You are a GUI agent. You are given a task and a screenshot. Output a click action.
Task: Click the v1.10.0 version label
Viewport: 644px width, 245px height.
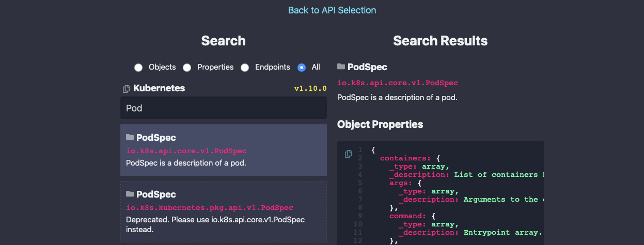(x=310, y=89)
